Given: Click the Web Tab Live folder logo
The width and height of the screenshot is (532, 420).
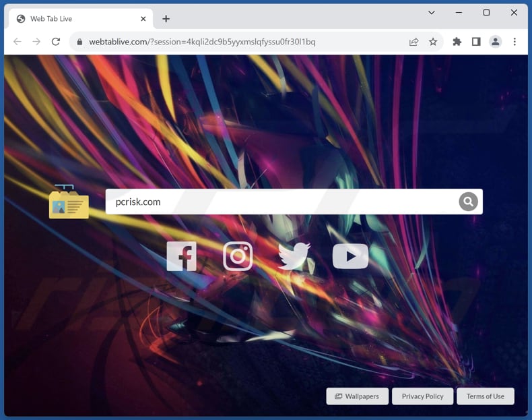Looking at the screenshot, I should [69, 202].
